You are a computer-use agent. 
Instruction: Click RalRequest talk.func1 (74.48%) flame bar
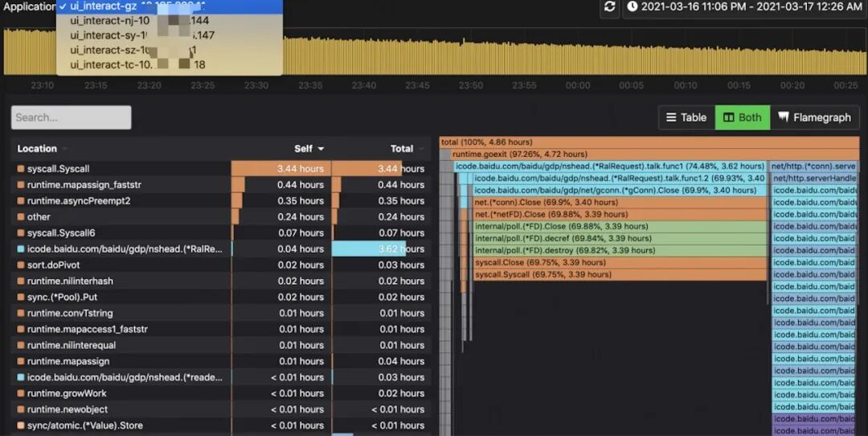(x=610, y=167)
